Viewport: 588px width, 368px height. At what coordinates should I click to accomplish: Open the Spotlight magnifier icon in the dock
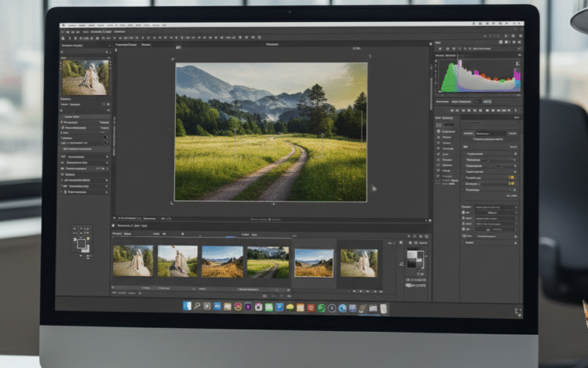pos(197,306)
